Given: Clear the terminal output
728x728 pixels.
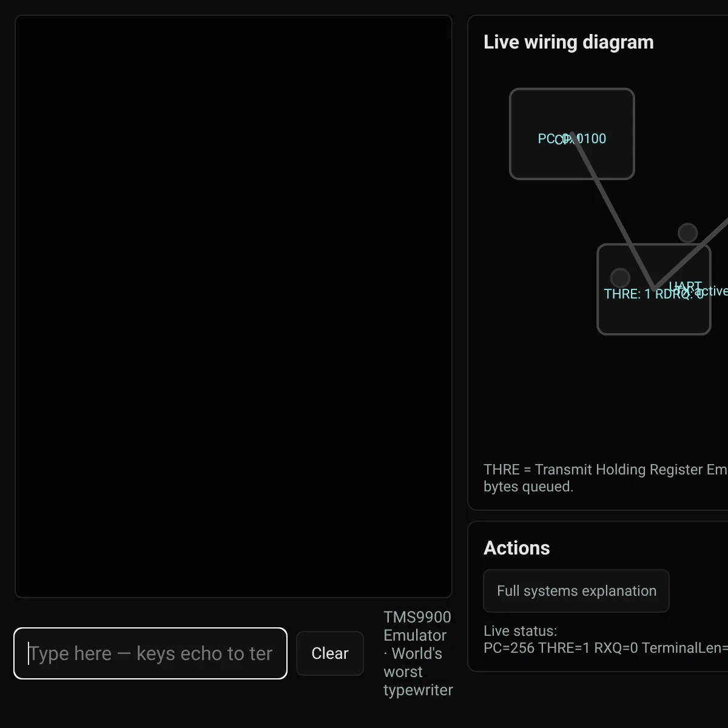Looking at the screenshot, I should coord(330,653).
